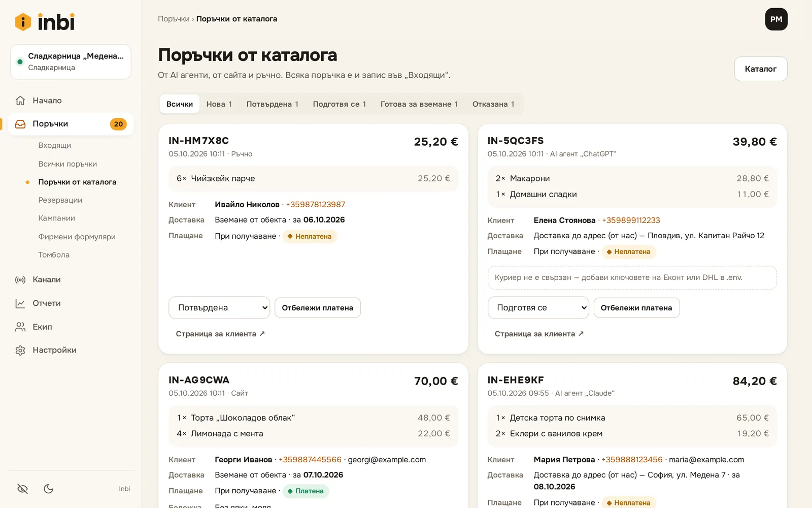Open Начало home icon in sidebar
The image size is (812, 508).
coord(20,101)
